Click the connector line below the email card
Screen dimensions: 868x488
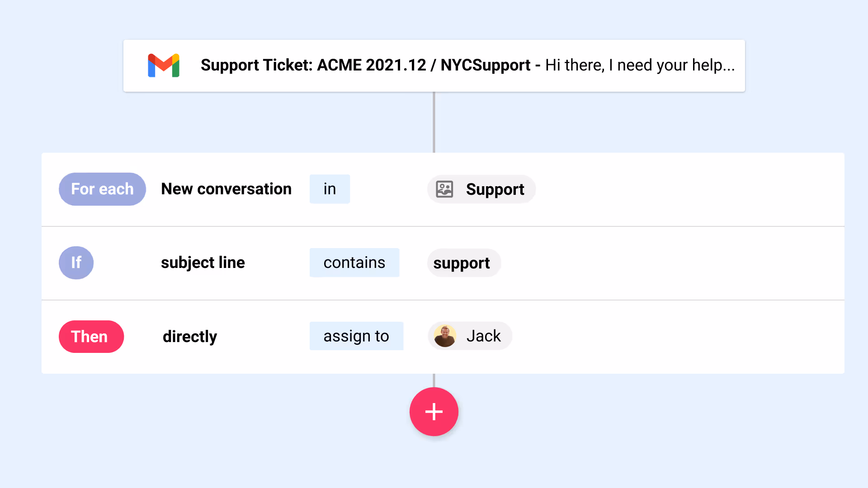click(434, 122)
